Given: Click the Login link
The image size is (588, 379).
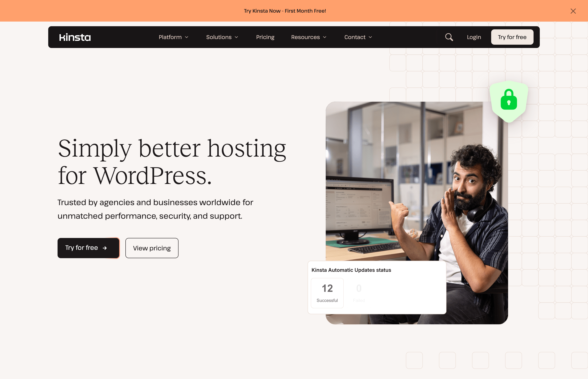Looking at the screenshot, I should [x=474, y=37].
